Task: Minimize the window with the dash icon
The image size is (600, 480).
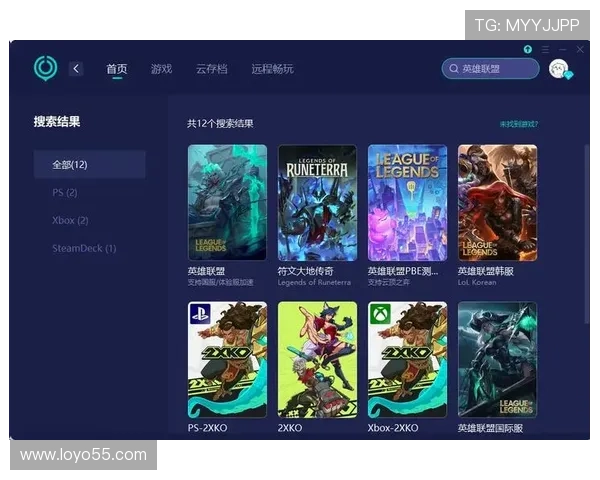Action: [562, 50]
